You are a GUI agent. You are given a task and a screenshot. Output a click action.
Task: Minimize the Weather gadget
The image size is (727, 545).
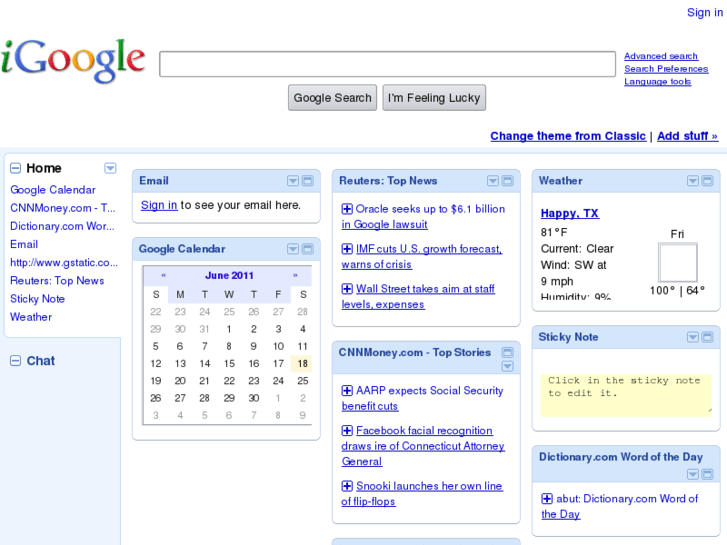click(708, 181)
